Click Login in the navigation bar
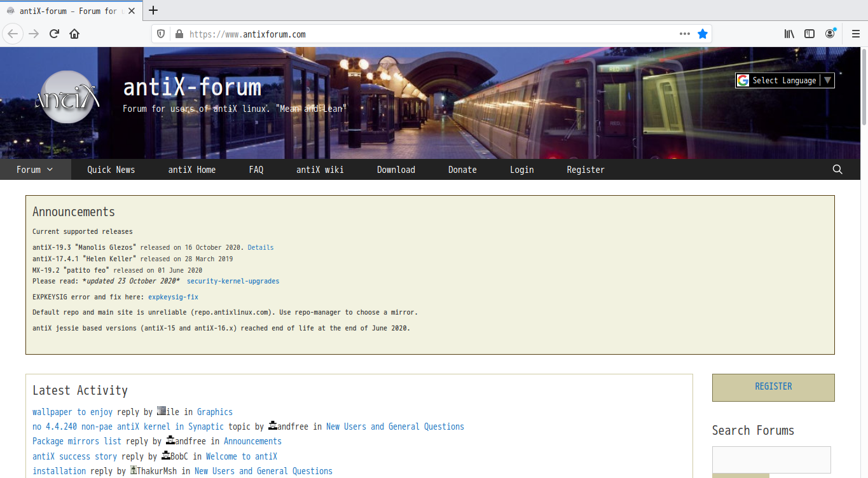Viewport: 868px width, 478px height. point(522,170)
